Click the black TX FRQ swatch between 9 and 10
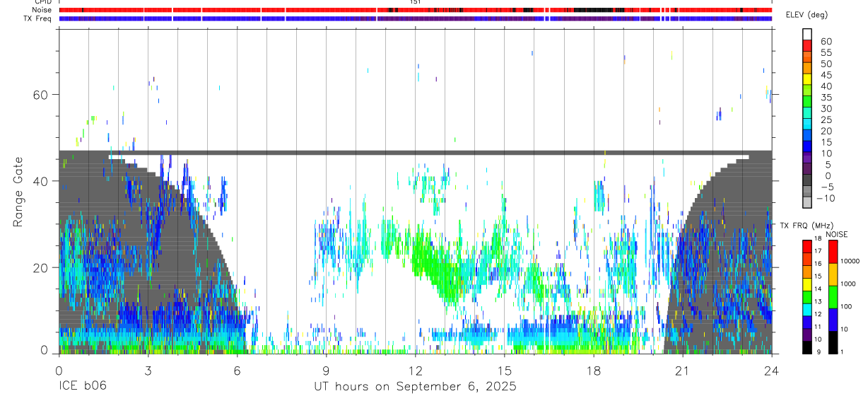The image size is (868, 401). coord(807,347)
